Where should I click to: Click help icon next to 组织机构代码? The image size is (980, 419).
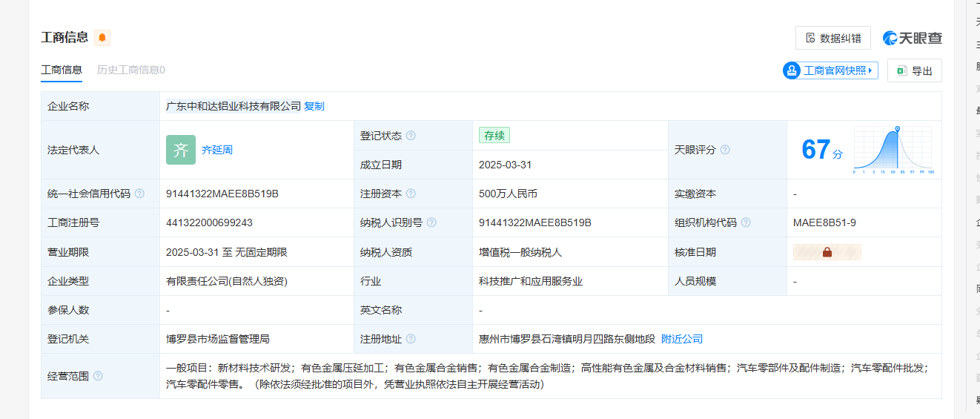coord(746,223)
